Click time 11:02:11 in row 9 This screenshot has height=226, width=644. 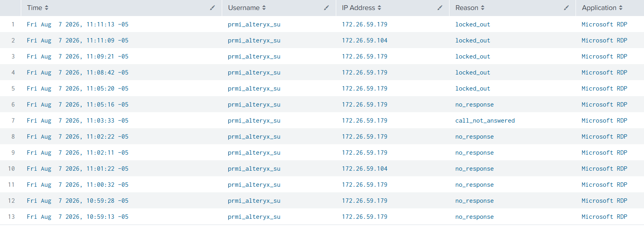pos(78,153)
